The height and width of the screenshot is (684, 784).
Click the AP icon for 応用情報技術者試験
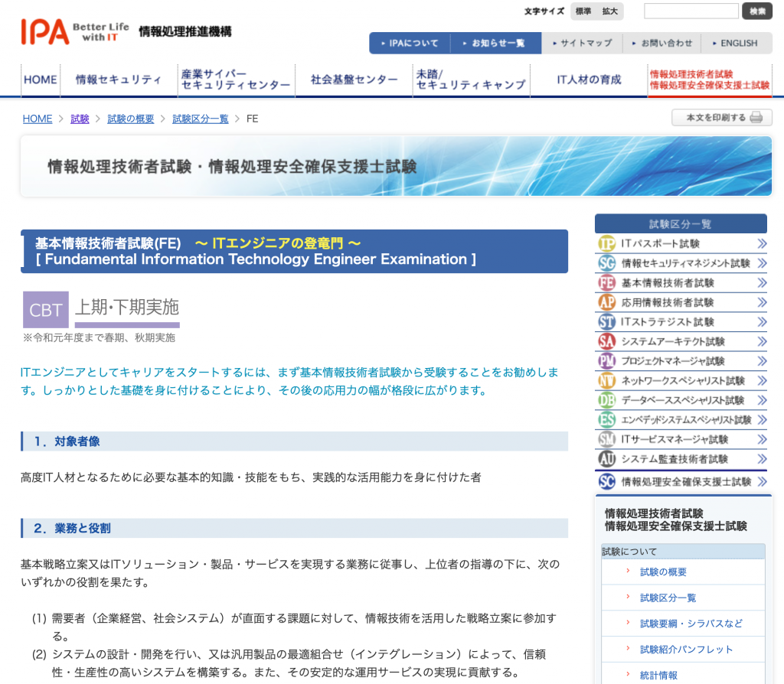pyautogui.click(x=606, y=302)
